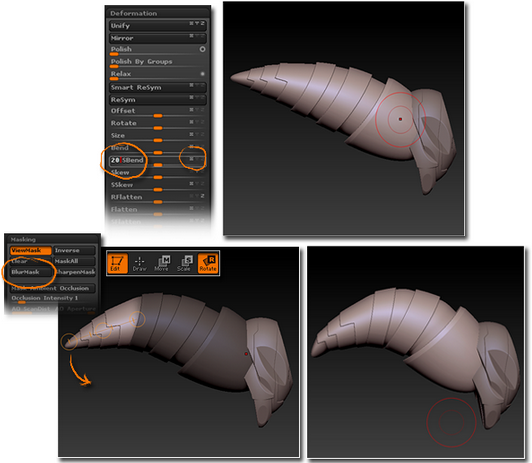532x463 pixels.
Task: Click the SBend value input field
Action: (x=127, y=160)
